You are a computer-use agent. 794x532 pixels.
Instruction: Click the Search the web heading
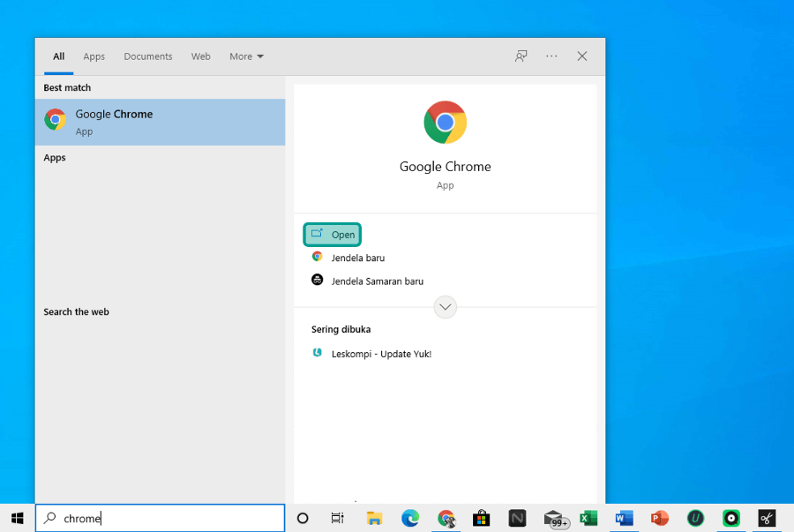click(77, 311)
